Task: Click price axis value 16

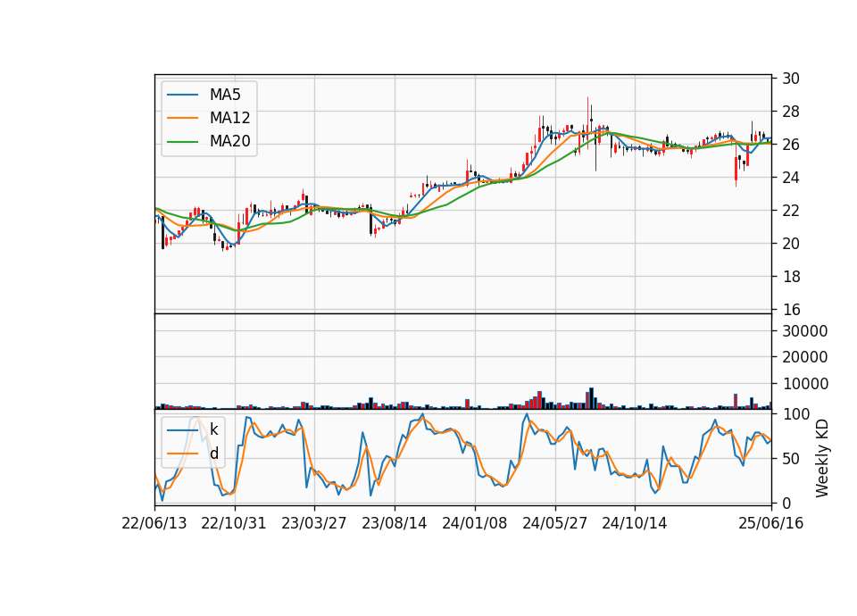Action: 790,310
